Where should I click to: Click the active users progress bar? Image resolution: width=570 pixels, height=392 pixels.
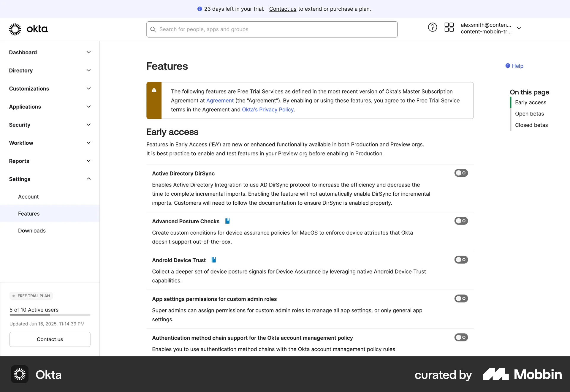coord(50,315)
